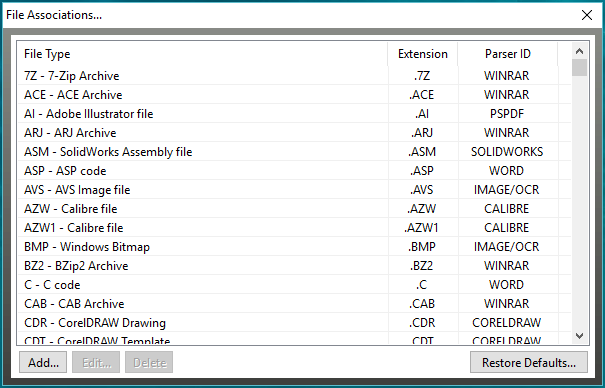Select 'AI - Adobe Illustrator file' row
The width and height of the screenshot is (605, 388).
coord(294,114)
